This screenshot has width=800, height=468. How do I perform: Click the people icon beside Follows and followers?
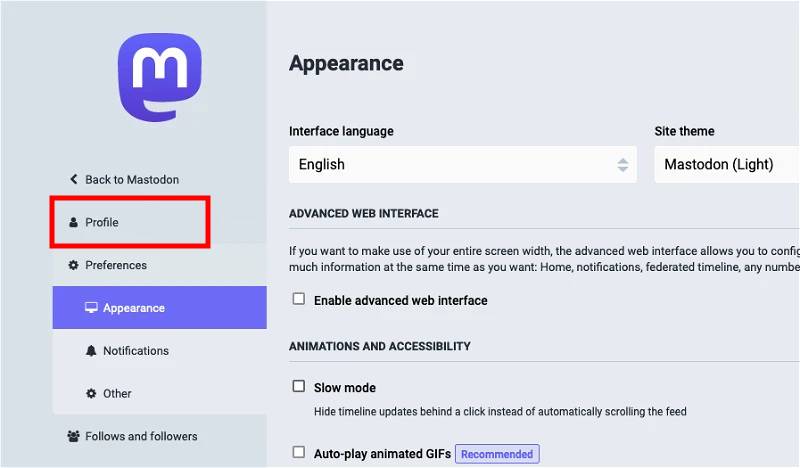coord(73,436)
